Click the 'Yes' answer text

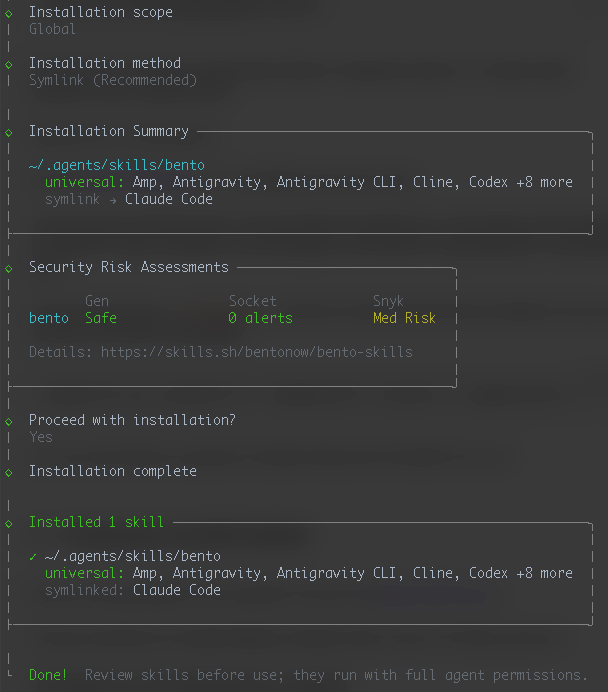click(x=41, y=437)
